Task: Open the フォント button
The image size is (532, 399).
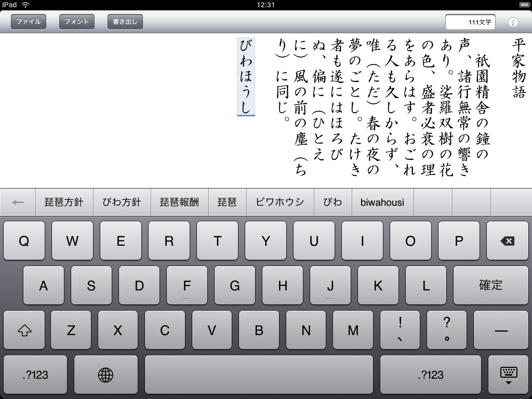Action: point(77,22)
